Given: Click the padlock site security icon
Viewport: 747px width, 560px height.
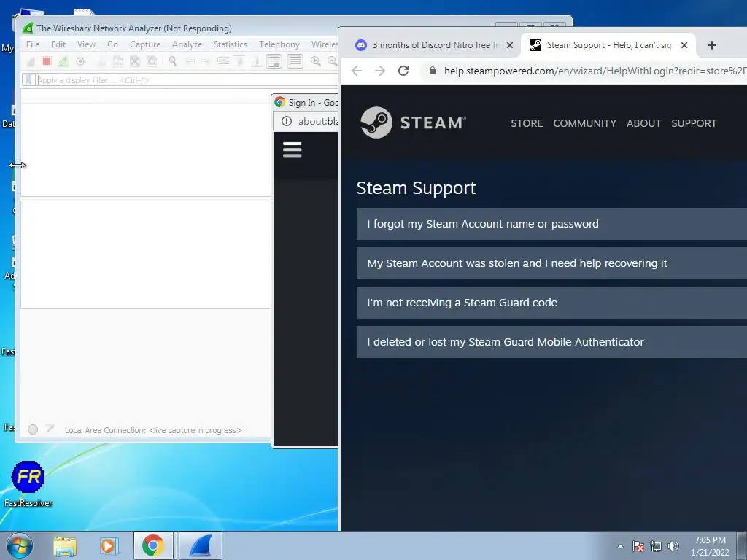Looking at the screenshot, I should coord(433,71).
